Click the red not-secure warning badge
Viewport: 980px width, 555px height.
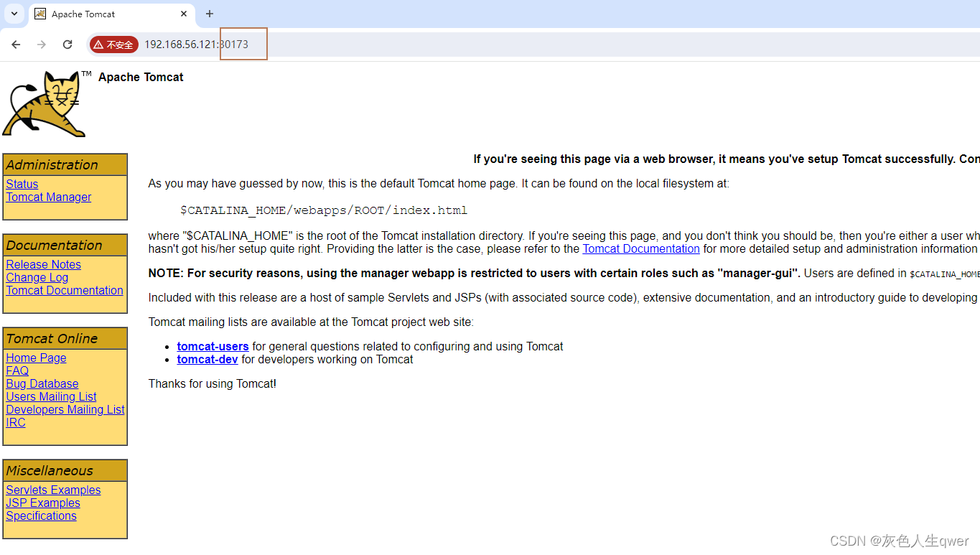[113, 45]
